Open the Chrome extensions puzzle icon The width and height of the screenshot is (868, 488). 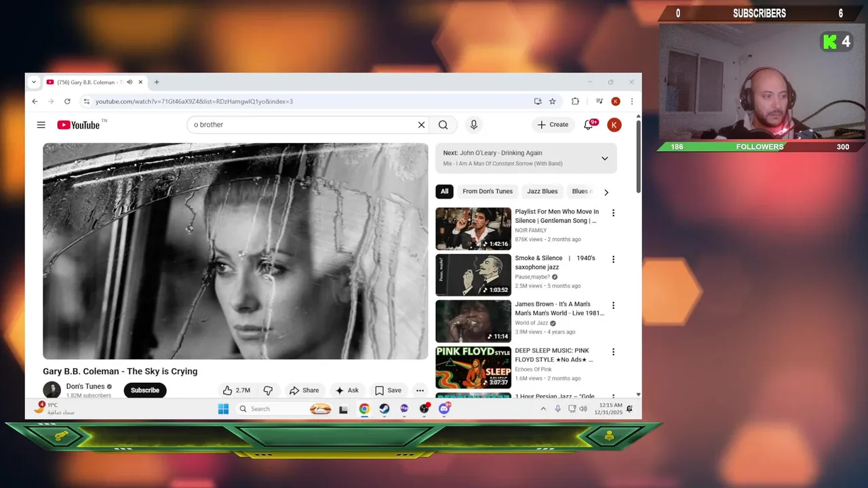click(x=575, y=102)
